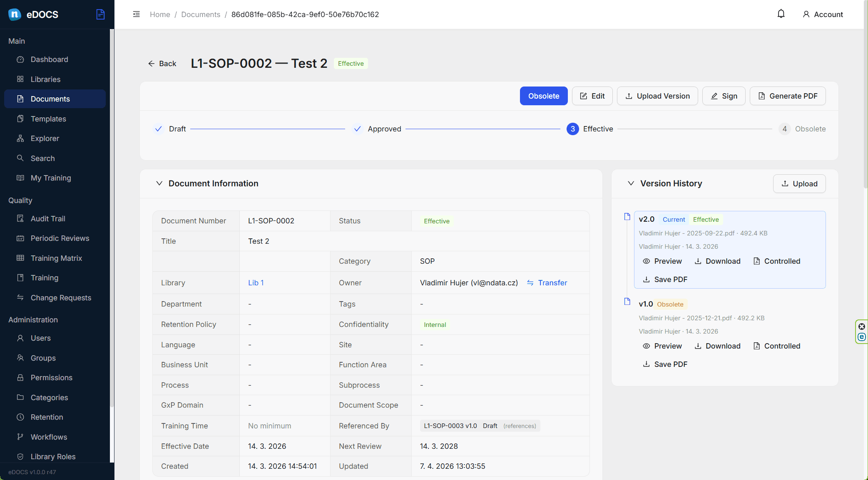This screenshot has height=480, width=868.
Task: Click the Change Requests swap icon
Action: (x=20, y=297)
